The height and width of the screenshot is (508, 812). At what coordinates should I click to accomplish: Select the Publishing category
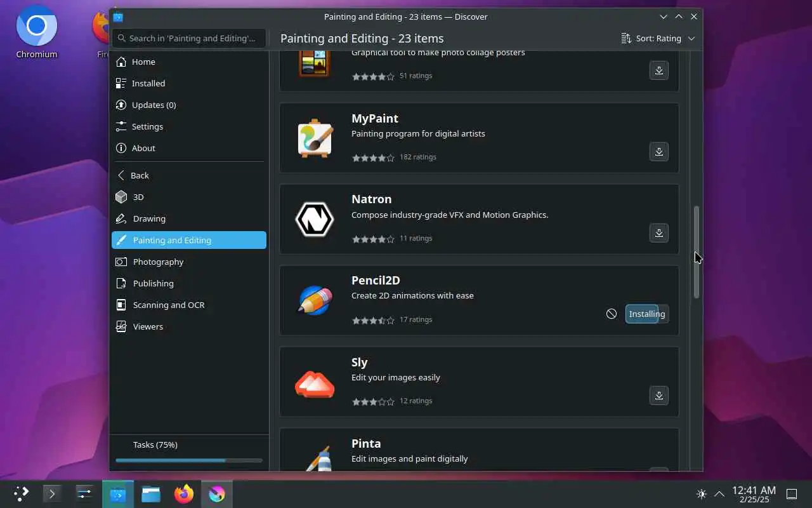(189, 283)
